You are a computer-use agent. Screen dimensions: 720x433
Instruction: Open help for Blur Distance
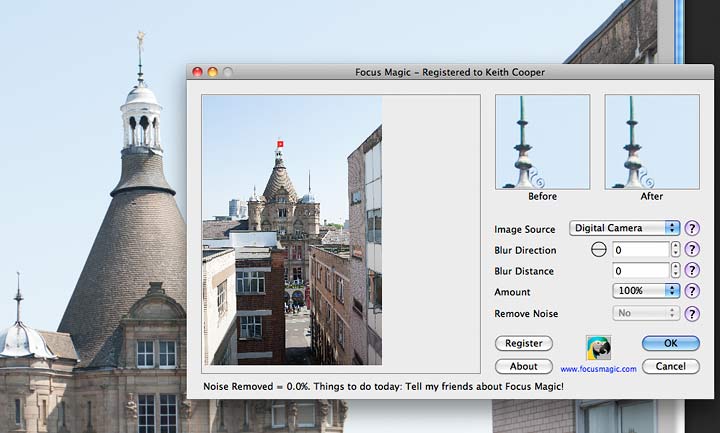(692, 270)
